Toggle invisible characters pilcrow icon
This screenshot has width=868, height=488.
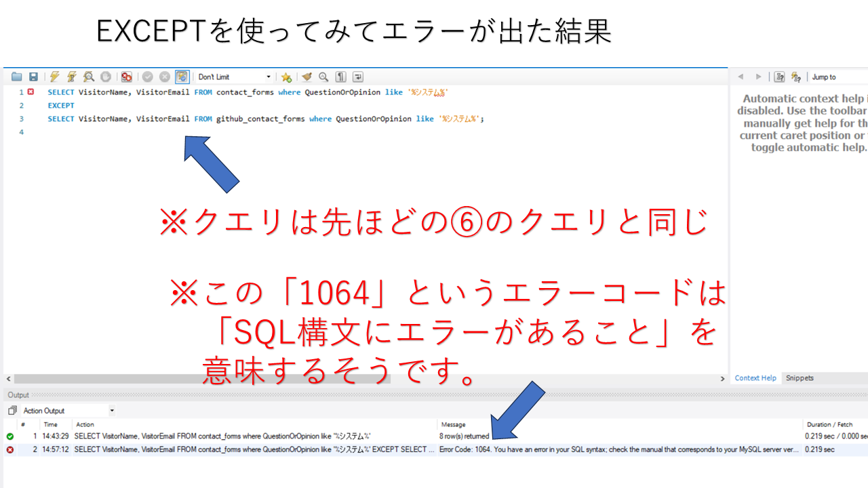(341, 77)
